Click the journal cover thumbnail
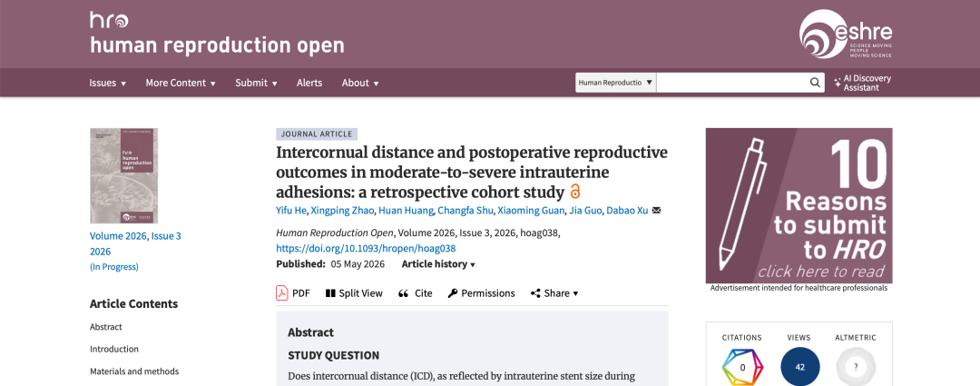The height and width of the screenshot is (386, 980). pos(123,176)
